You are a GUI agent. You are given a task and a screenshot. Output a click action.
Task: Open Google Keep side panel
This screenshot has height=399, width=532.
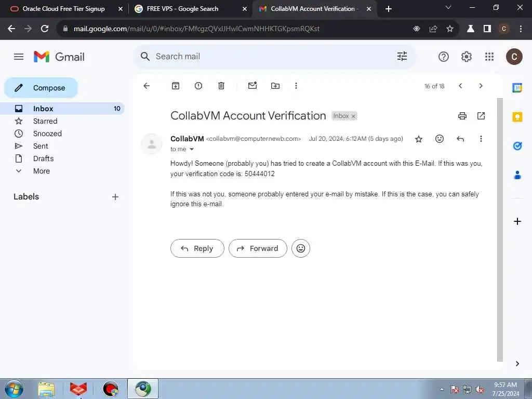pyautogui.click(x=517, y=117)
